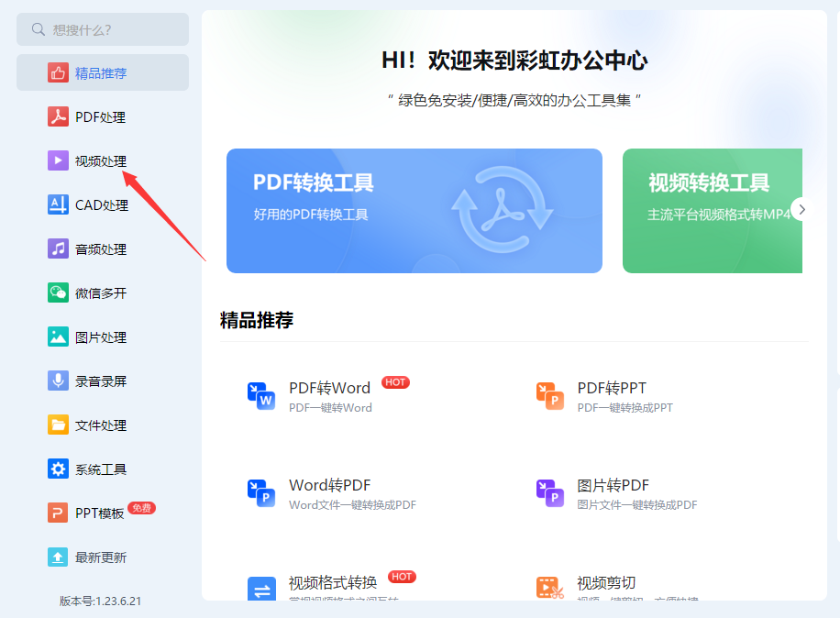Click the PDF处理 red icon in sidebar
The width and height of the screenshot is (840, 618).
tap(58, 116)
